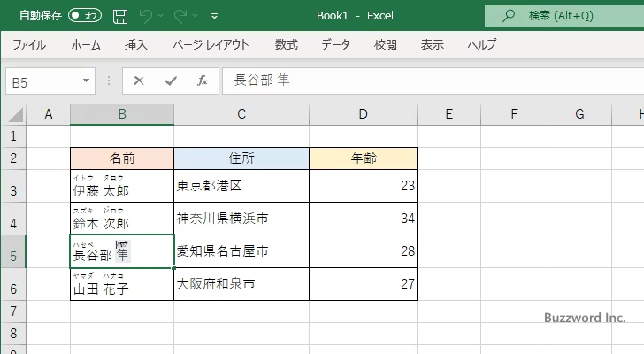The image size is (644, 354).
Task: Click the 名前 header cell
Action: (122, 158)
